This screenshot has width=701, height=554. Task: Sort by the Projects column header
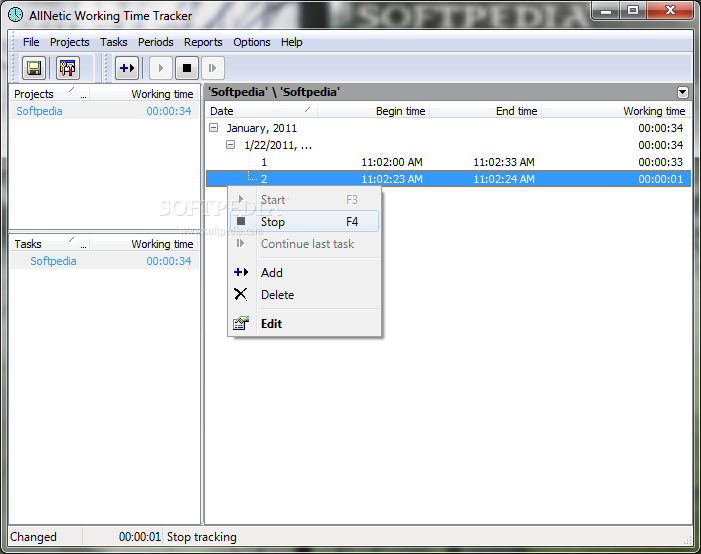pyautogui.click(x=49, y=94)
